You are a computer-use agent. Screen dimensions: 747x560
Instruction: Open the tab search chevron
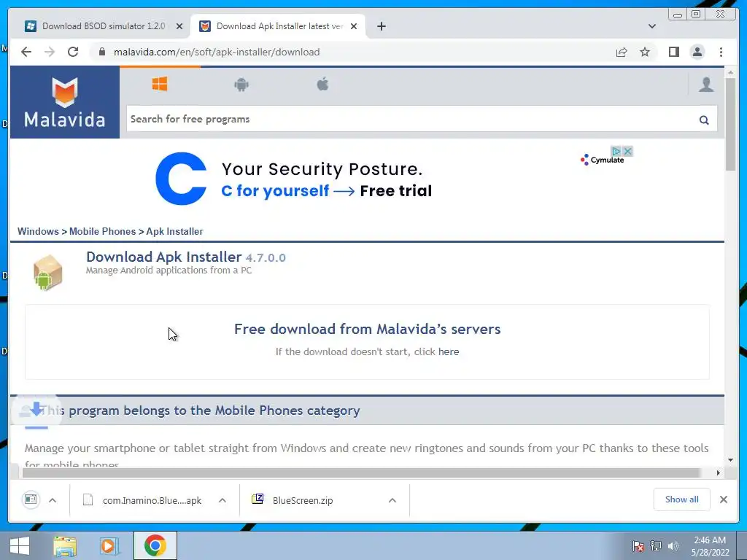click(x=651, y=26)
